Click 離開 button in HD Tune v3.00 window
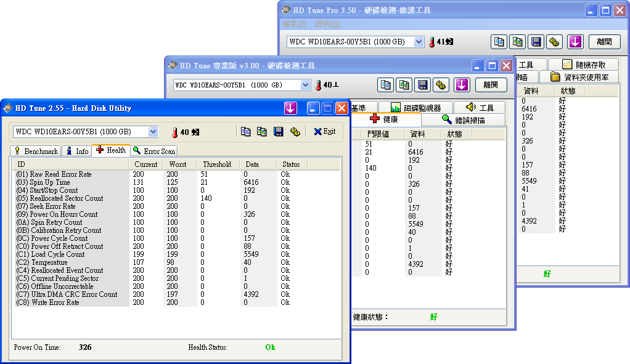Image resolution: width=630 pixels, height=364 pixels. 491,84
